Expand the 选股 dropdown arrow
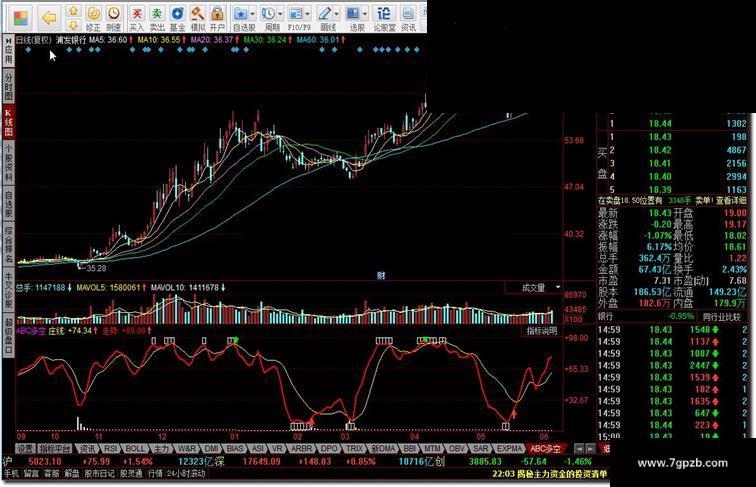This screenshot has width=756, height=487. pos(365,14)
